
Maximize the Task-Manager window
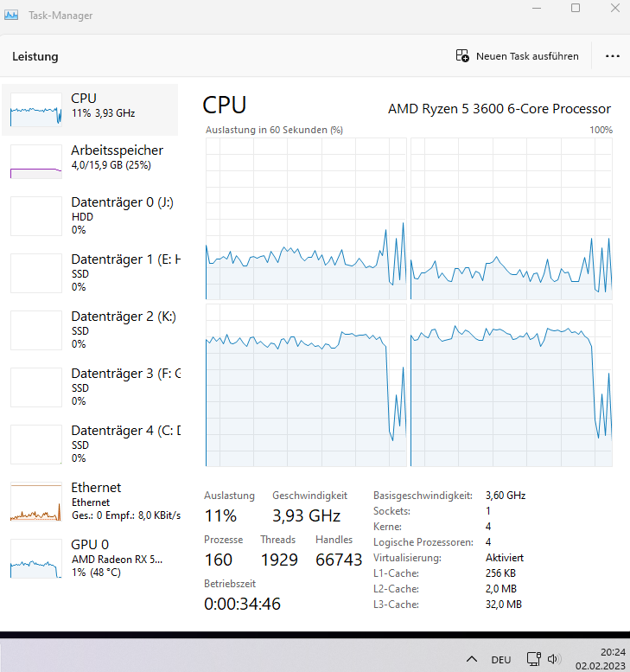[576, 8]
